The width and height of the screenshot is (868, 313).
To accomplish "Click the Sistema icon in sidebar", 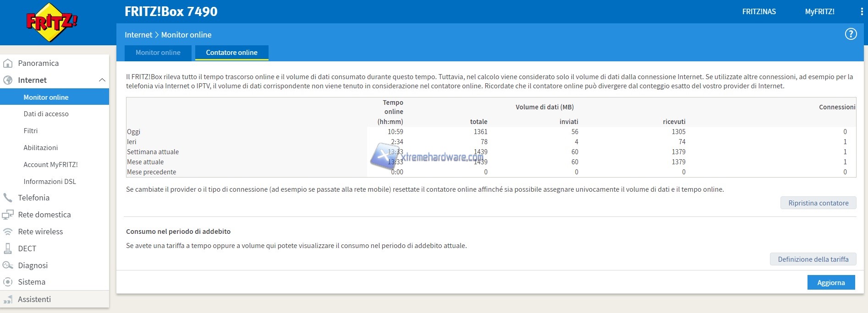I will coord(8,282).
